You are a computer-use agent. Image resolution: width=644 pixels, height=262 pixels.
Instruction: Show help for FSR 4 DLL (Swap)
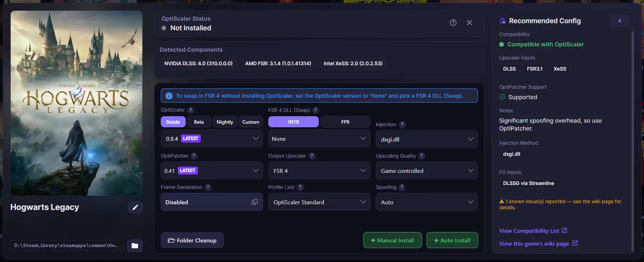tap(316, 110)
